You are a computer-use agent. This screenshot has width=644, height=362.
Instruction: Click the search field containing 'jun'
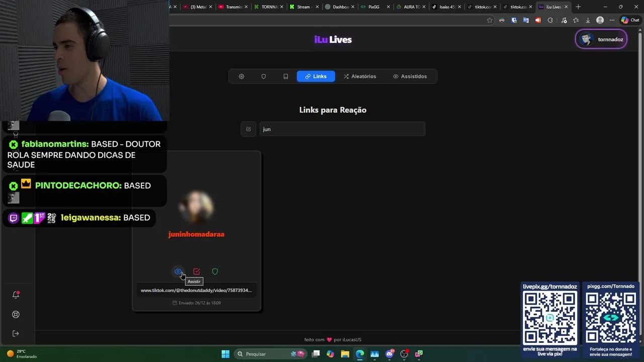(x=342, y=129)
